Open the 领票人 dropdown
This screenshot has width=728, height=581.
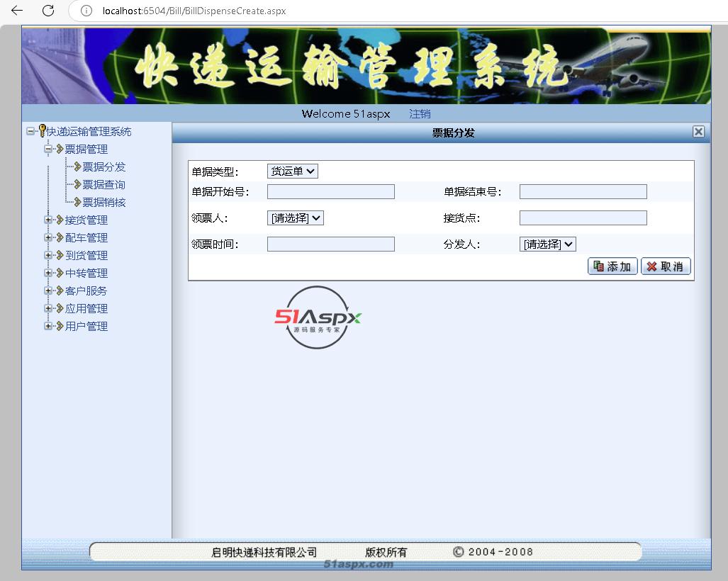click(296, 218)
